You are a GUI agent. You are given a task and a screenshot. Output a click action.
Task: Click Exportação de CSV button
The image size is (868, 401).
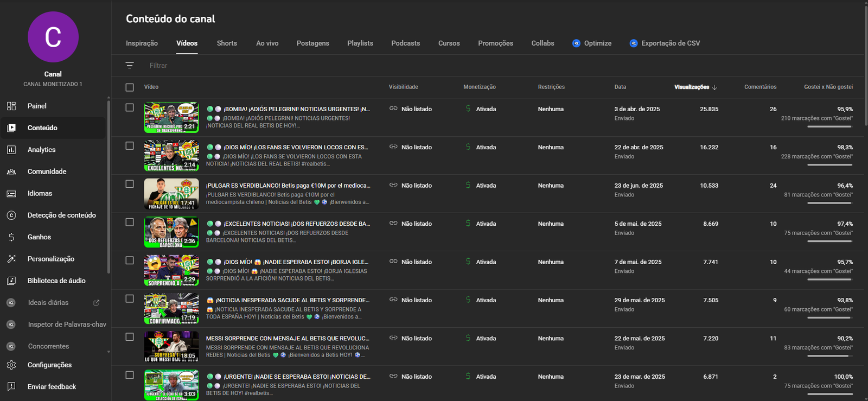coord(665,43)
